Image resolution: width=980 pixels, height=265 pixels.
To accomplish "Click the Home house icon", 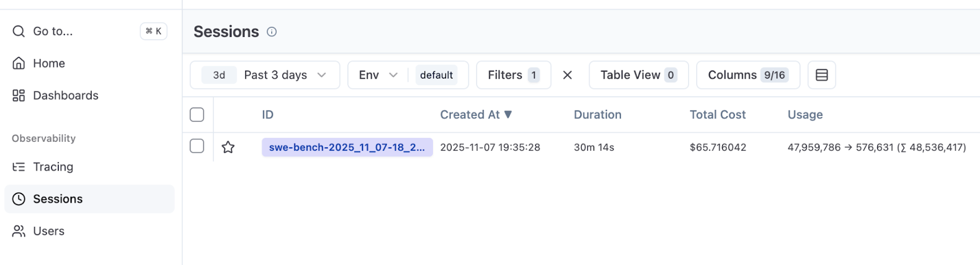I will pos(19,63).
